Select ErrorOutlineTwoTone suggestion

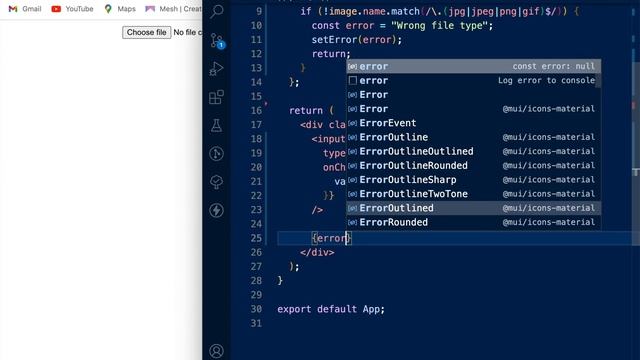[x=473, y=194]
